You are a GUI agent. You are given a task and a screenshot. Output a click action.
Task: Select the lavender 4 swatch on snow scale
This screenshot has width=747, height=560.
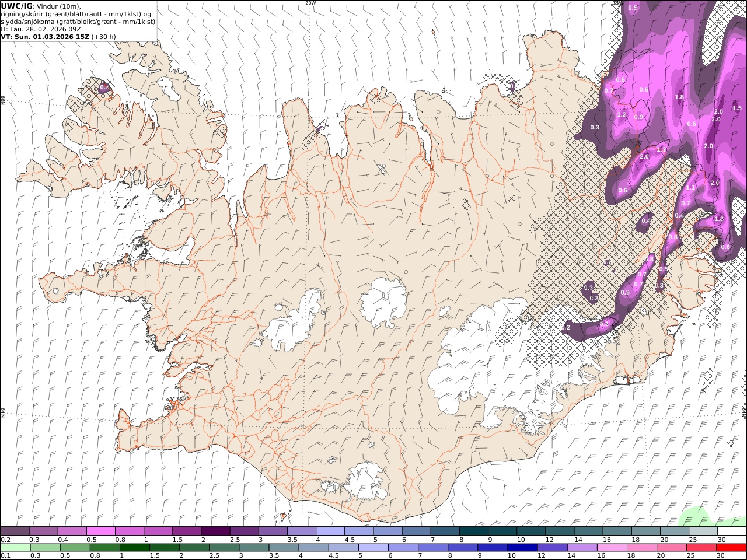coord(330,531)
